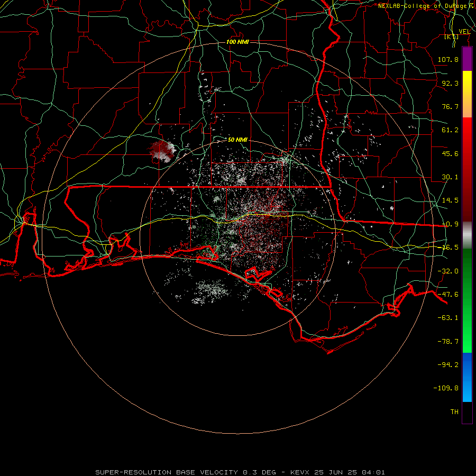
Task: Select the 45.6 value on velocity scale
Action: pyautogui.click(x=450, y=153)
